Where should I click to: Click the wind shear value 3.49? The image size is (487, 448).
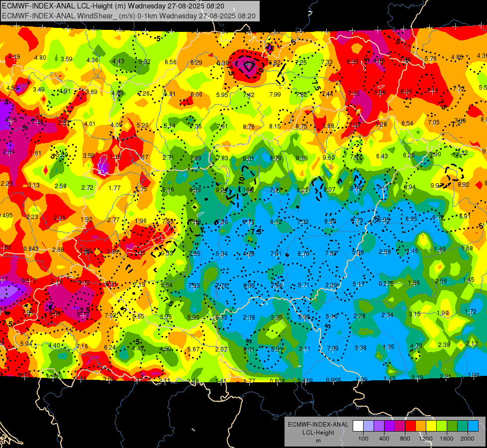tap(39, 90)
